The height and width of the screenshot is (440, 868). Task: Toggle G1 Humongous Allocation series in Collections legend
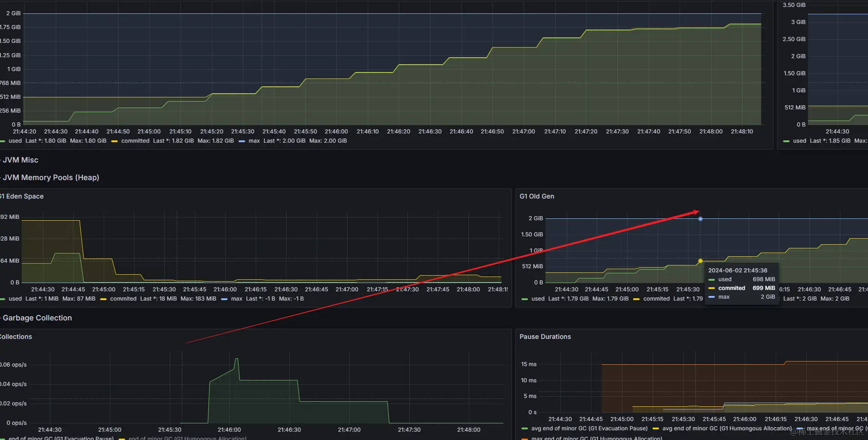pos(187,438)
